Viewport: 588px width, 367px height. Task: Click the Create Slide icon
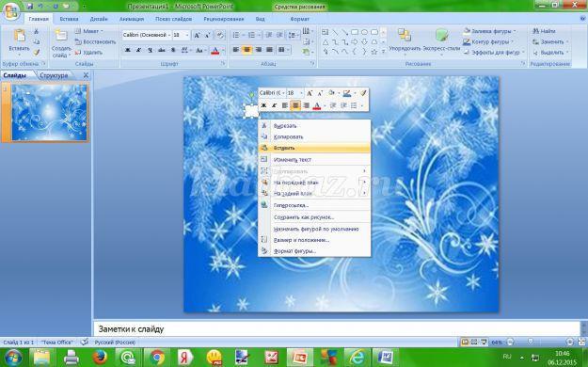click(61, 36)
